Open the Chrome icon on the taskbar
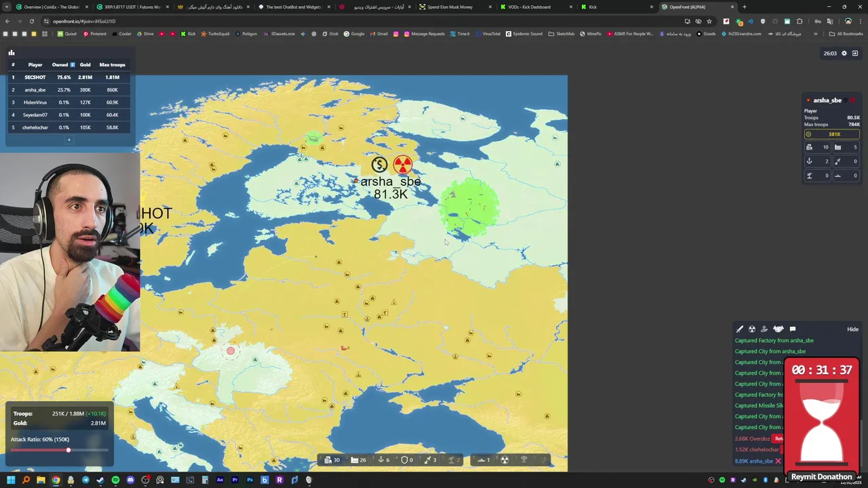This screenshot has width=868, height=488. [x=56, y=481]
